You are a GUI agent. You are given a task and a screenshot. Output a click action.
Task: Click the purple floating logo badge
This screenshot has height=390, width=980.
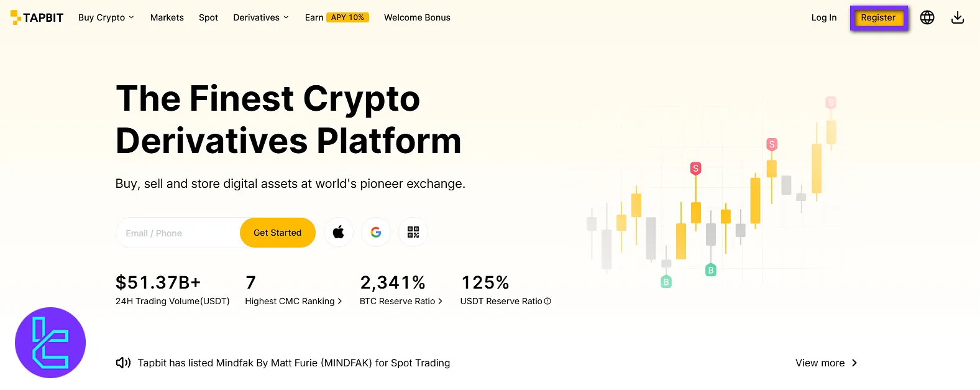tap(50, 343)
